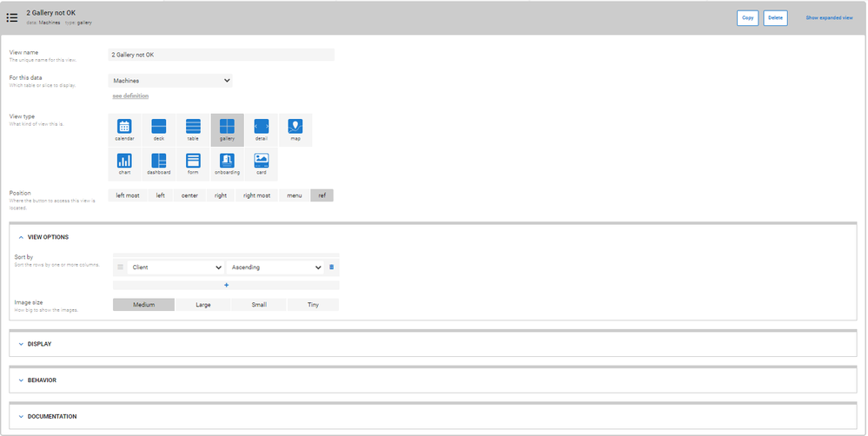Select the card view type
Image resolution: width=868 pixels, height=436 pixels.
(x=262, y=164)
